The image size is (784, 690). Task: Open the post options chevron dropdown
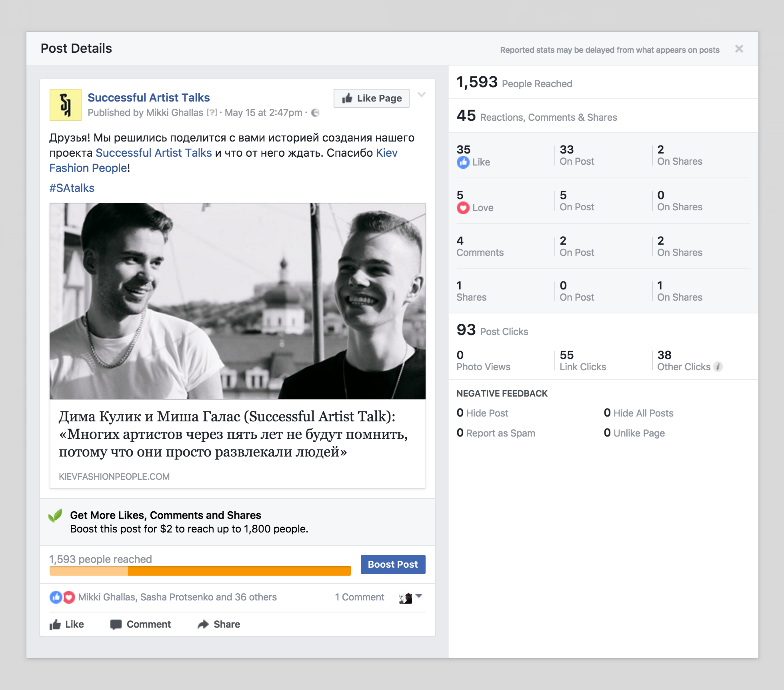421,95
